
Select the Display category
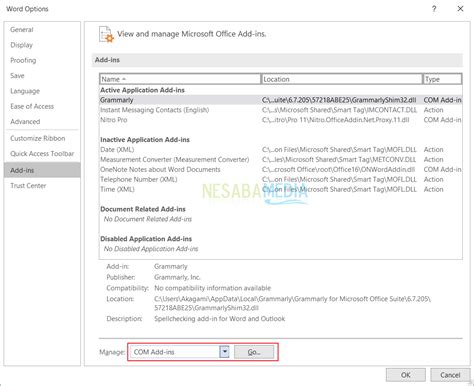pyautogui.click(x=42, y=45)
